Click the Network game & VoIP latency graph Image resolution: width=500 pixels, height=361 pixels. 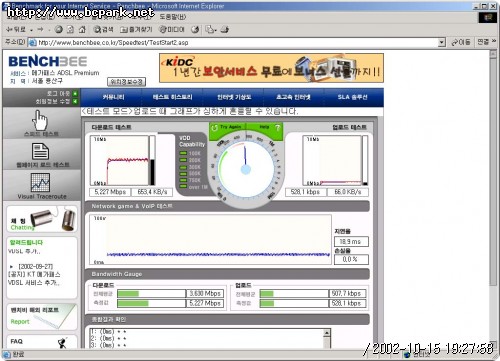pos(210,240)
